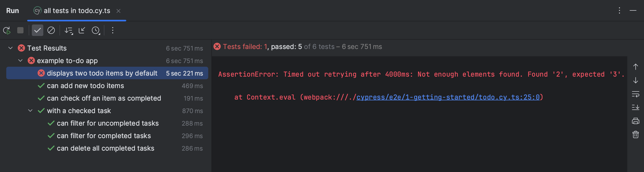Jump to next failed test using down arrow icon
This screenshot has width=644, height=172.
click(636, 81)
